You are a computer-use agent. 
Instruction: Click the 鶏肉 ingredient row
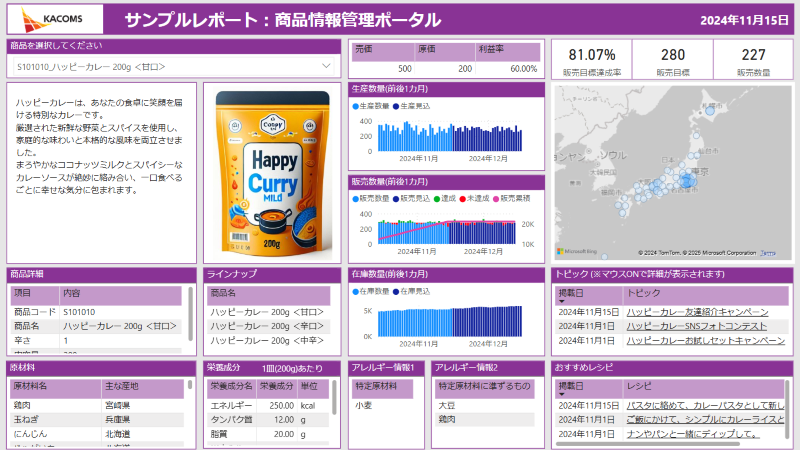pos(97,405)
